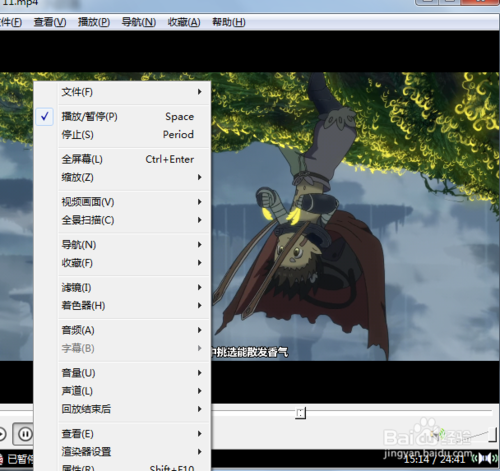The image size is (500, 471).
Task: Click the seek bar thumb on timeline
Action: coord(300,413)
